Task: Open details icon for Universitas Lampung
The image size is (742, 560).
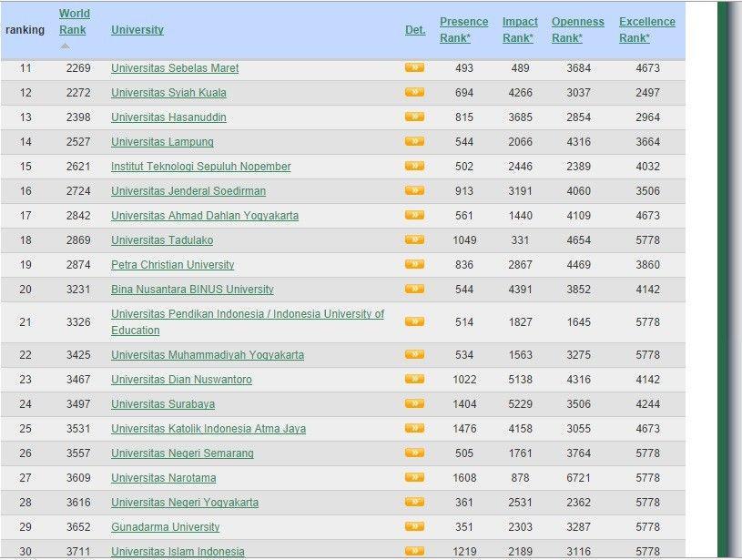Action: [414, 141]
